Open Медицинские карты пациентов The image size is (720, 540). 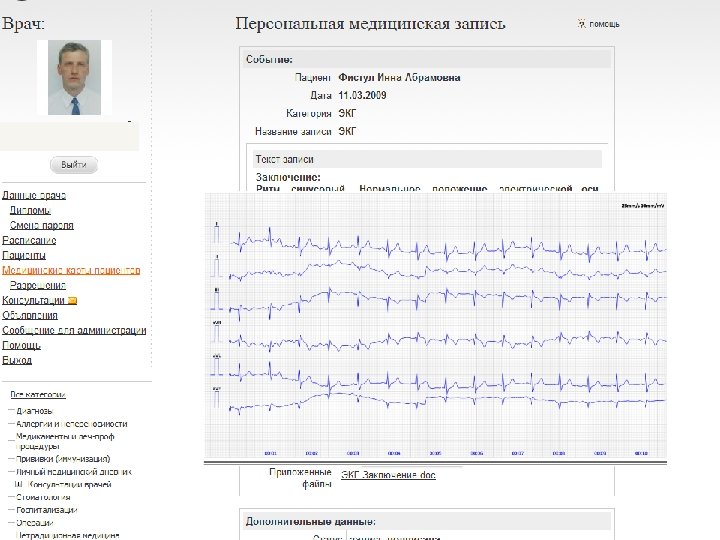[x=71, y=270]
